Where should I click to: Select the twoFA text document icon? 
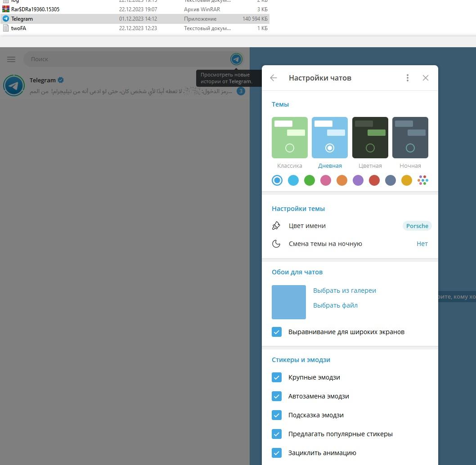click(5, 28)
